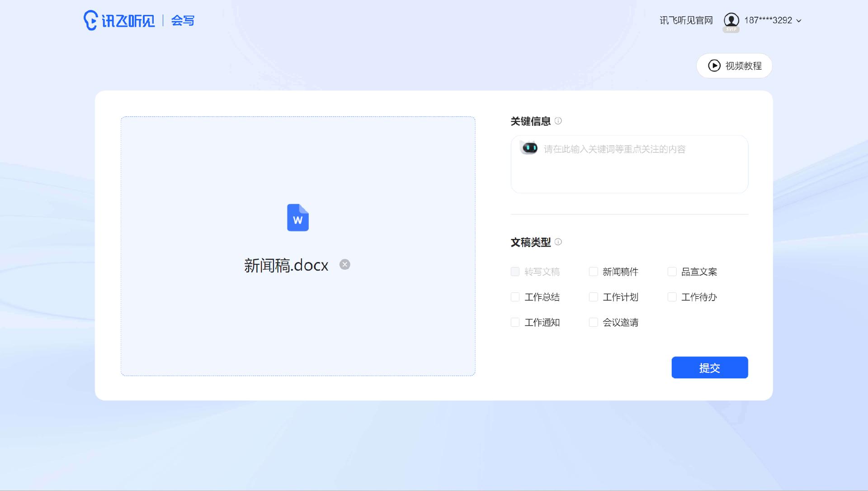The width and height of the screenshot is (868, 491).
Task: Remove the uploaded 新闻稿.docx file
Action: click(x=345, y=264)
